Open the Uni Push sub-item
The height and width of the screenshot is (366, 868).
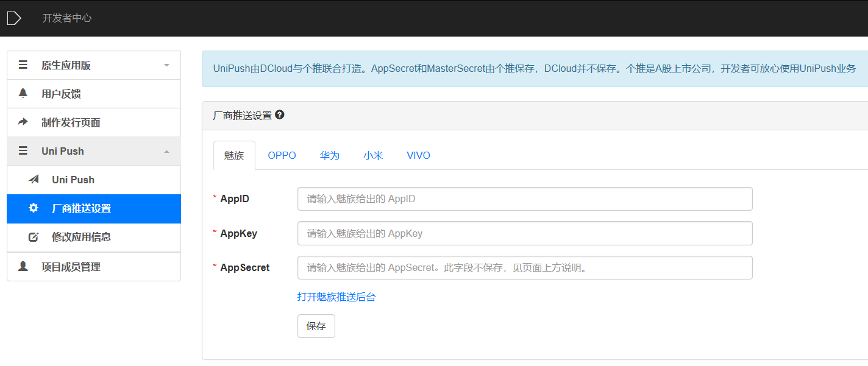pos(94,180)
